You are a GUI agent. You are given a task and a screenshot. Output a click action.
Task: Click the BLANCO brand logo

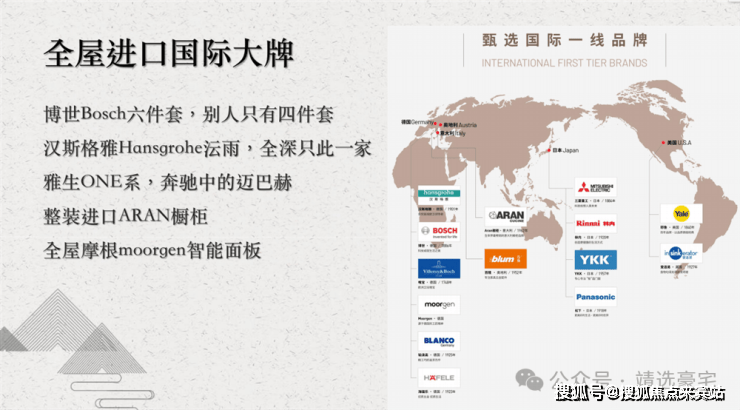(439, 341)
